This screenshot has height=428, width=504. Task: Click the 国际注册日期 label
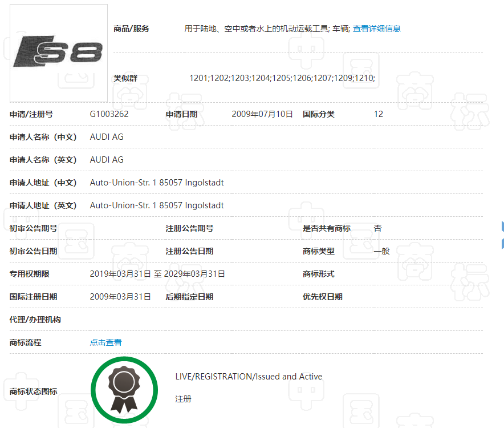33,297
